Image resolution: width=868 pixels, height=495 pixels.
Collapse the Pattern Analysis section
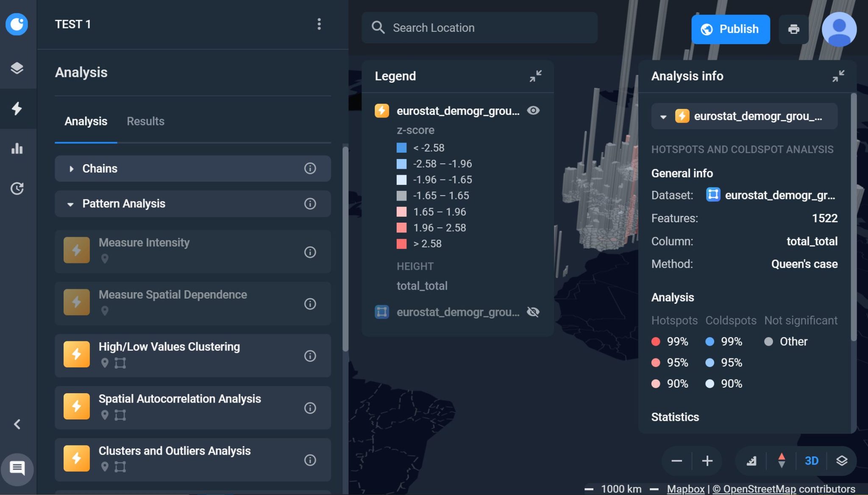click(193, 204)
